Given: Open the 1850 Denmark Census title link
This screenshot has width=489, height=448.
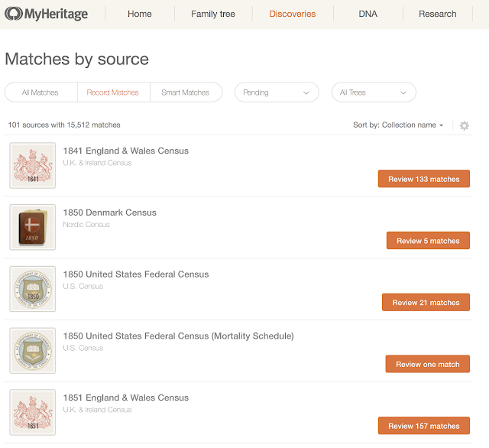Looking at the screenshot, I should pyautogui.click(x=109, y=213).
